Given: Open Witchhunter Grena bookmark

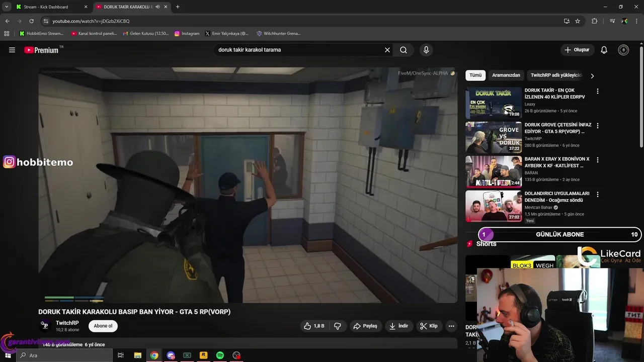Looking at the screenshot, I should coord(279,33).
